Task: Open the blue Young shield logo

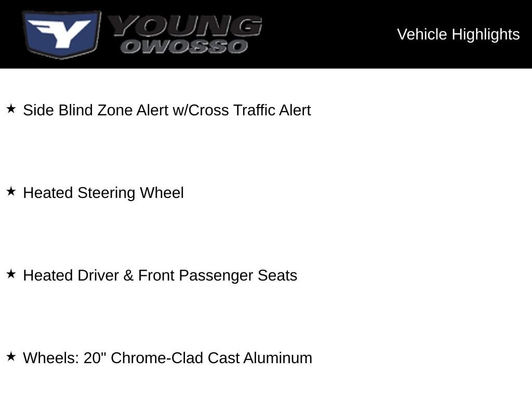Action: (61, 34)
